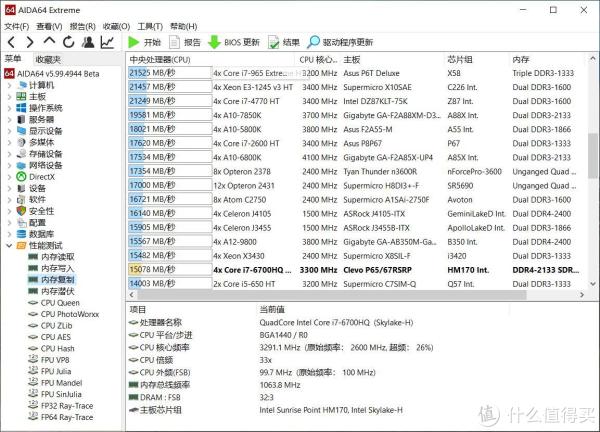Viewport: 600px width, 432px height.
Task: Select 数据库 icon in tree
Action: click(x=21, y=234)
